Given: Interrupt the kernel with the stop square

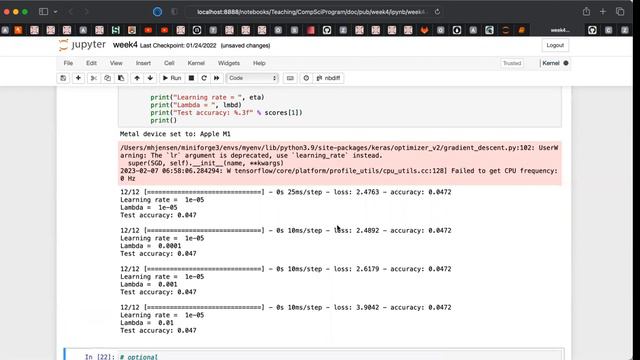Looking at the screenshot, I should (191, 78).
